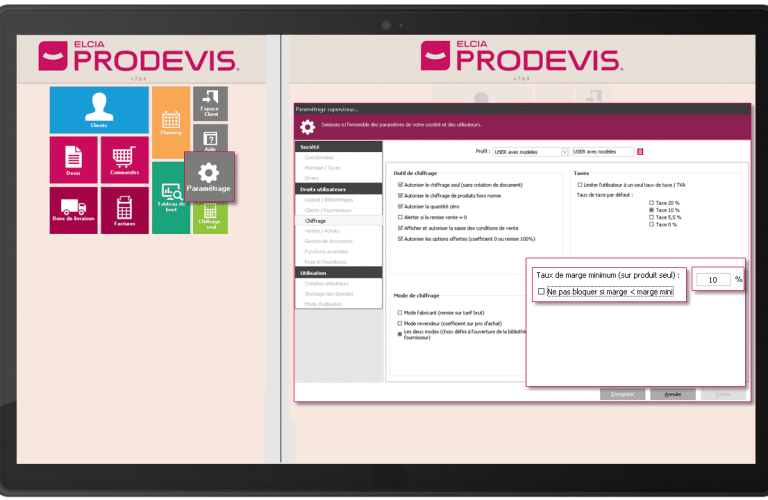768x500 pixels.
Task: Click the 'Taux de taxe par défaut' label
Action: click(605, 194)
